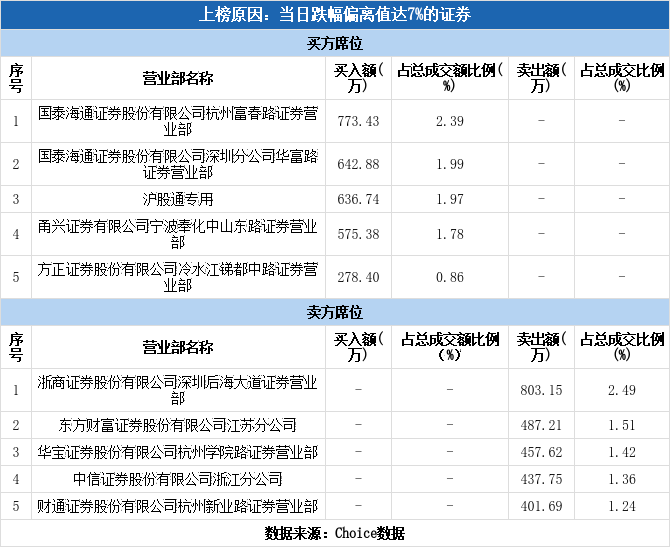Image resolution: width=670 pixels, height=547 pixels.
Task: Click 占总成交额比例(%) header in buyer table
Action: [x=450, y=78]
